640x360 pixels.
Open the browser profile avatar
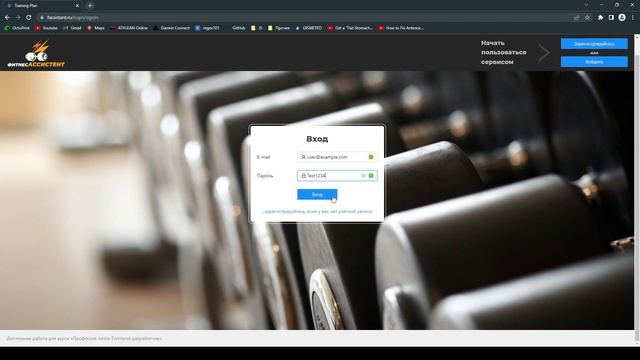pyautogui.click(x=622, y=18)
